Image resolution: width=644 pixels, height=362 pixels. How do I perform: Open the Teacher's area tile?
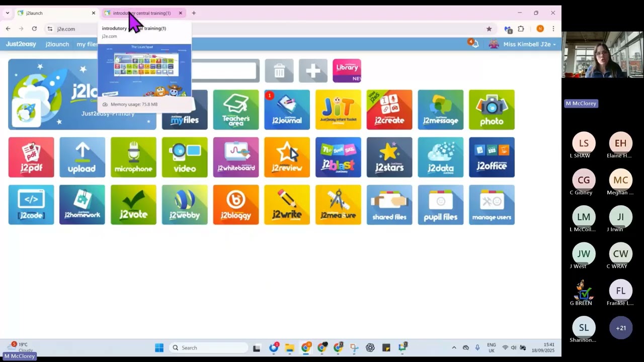235,110
